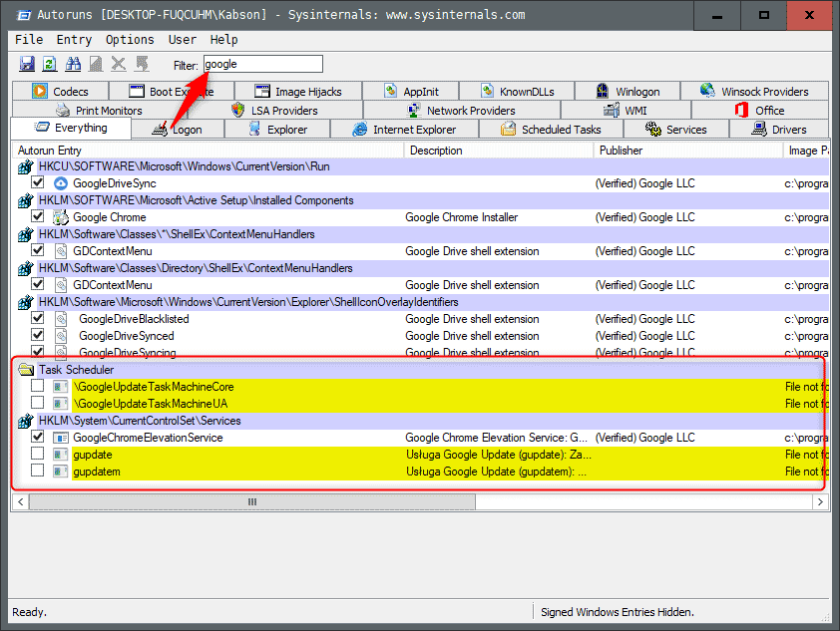840x631 pixels.
Task: Enable the GoogleUpdateTaskMachineUA task
Action: click(x=38, y=403)
